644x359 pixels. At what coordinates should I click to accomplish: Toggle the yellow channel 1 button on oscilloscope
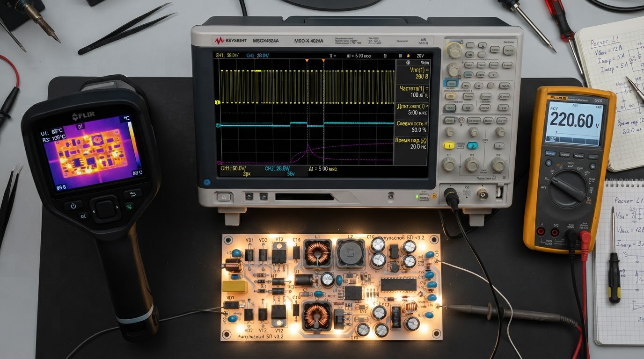(450, 146)
